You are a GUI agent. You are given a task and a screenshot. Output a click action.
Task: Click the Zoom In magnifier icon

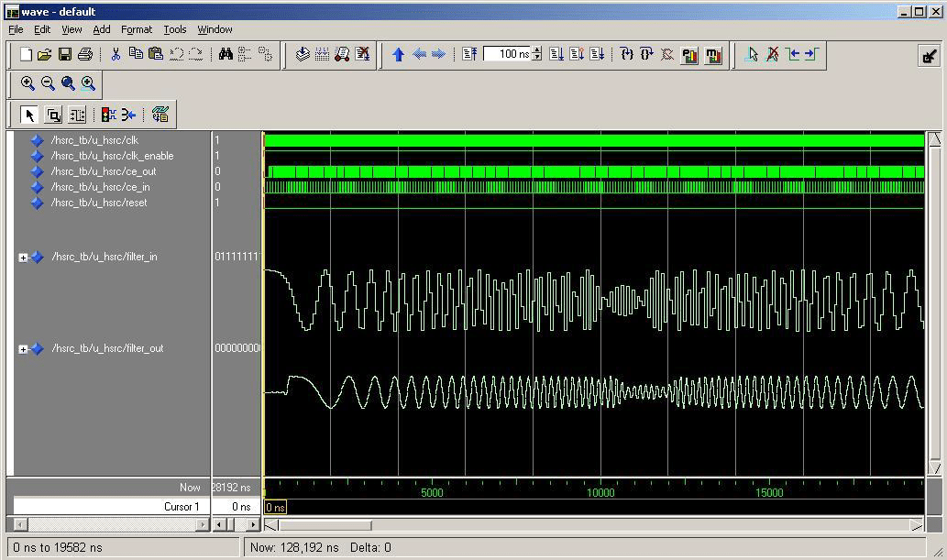(x=28, y=83)
